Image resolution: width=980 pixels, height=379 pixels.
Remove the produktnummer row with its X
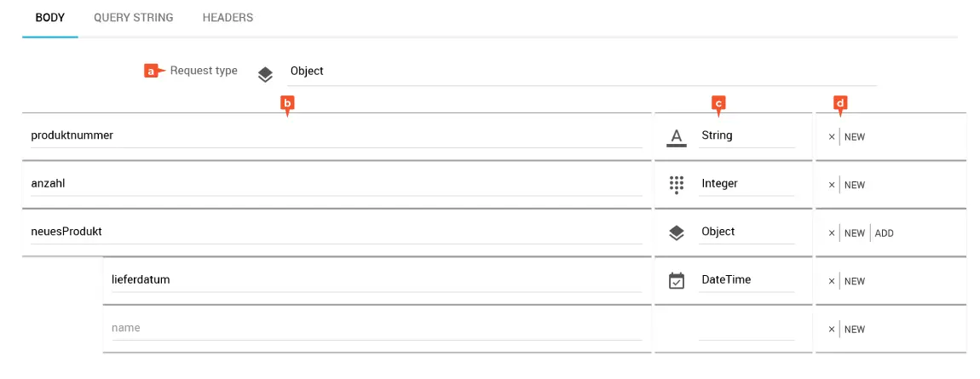pos(832,137)
